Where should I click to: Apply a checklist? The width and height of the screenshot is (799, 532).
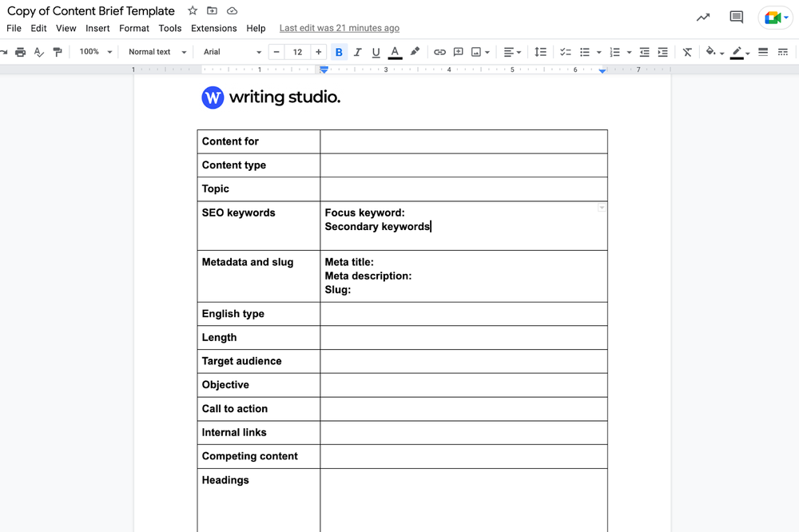point(566,51)
